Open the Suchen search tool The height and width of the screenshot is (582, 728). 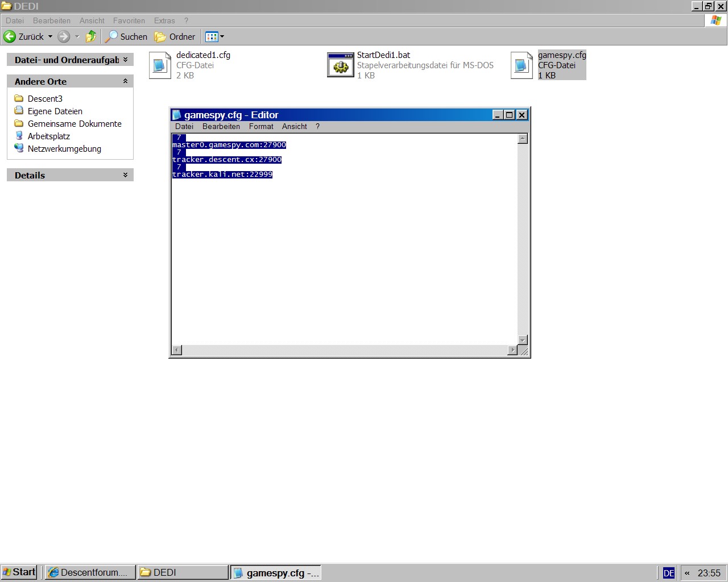(x=126, y=36)
